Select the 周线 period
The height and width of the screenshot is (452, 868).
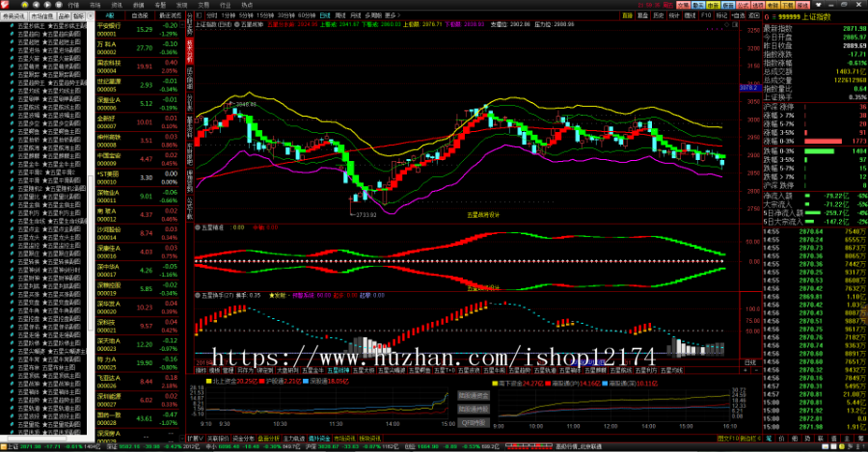pyautogui.click(x=340, y=15)
